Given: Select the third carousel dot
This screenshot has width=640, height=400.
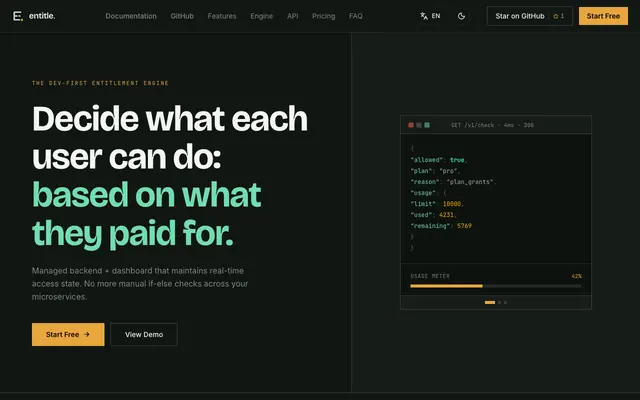Looking at the screenshot, I should click(505, 302).
